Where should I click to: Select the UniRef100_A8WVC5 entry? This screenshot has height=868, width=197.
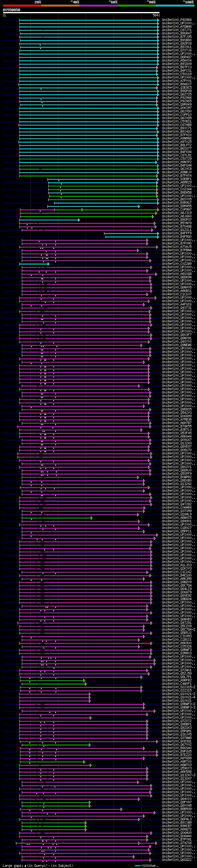(177, 518)
